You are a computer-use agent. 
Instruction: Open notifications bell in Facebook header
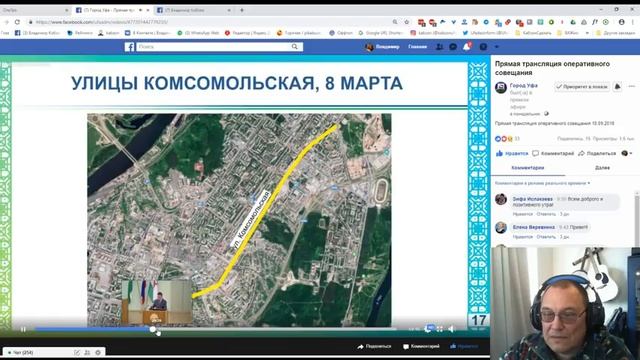(467, 47)
